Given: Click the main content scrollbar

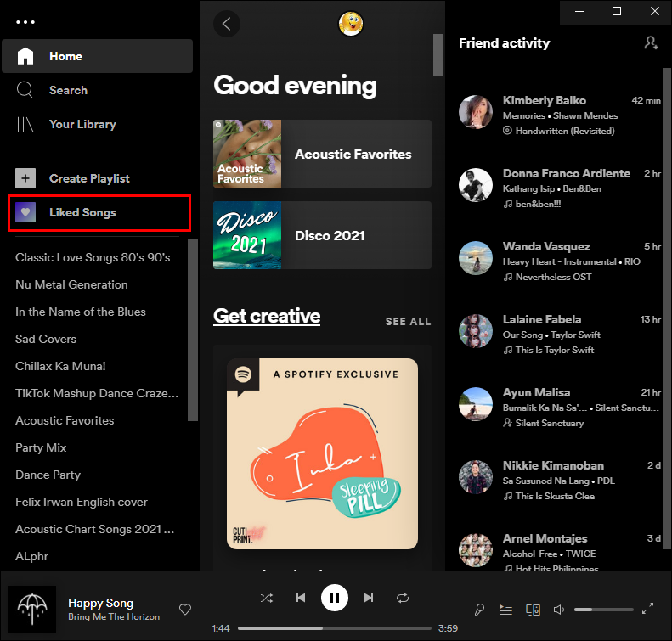Looking at the screenshot, I should (438, 55).
